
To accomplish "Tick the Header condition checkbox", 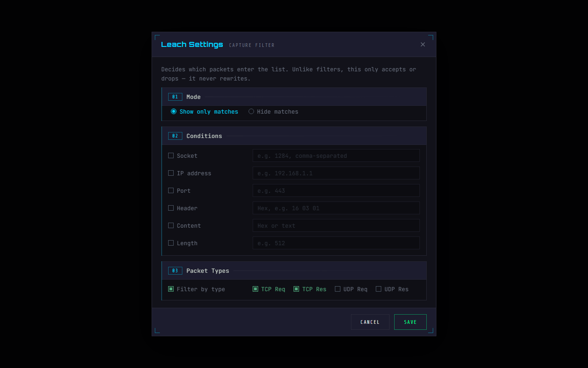I will [171, 208].
